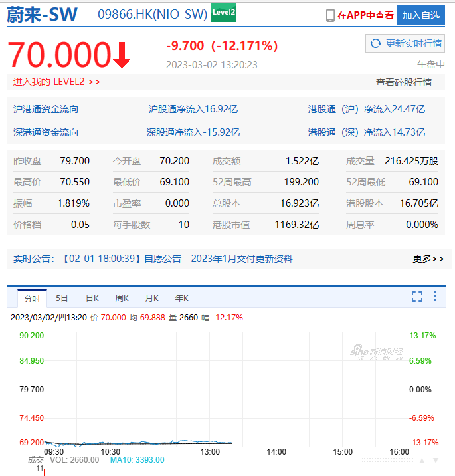
Task: Switch to the 5日 chart tab
Action: coord(62,298)
